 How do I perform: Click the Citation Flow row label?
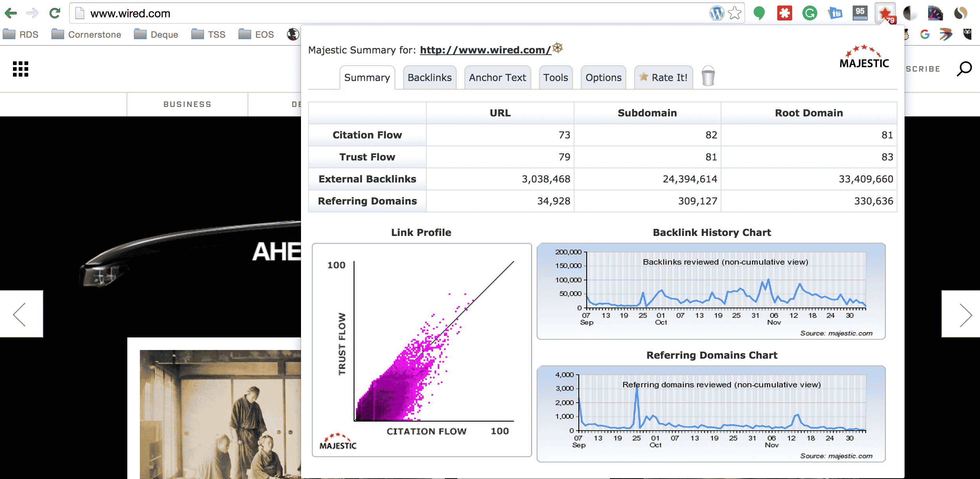pos(367,135)
